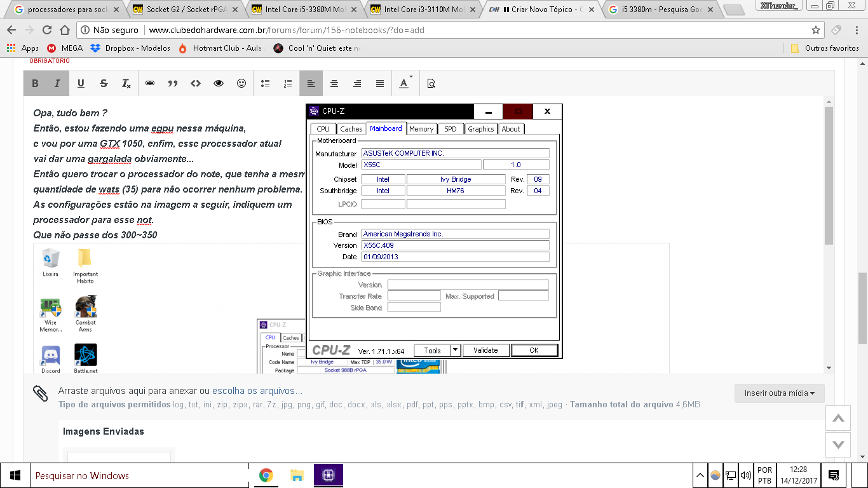Open the 'Hotmart Club - Aula' bookmark
Image resolution: width=868 pixels, height=488 pixels.
coord(220,48)
